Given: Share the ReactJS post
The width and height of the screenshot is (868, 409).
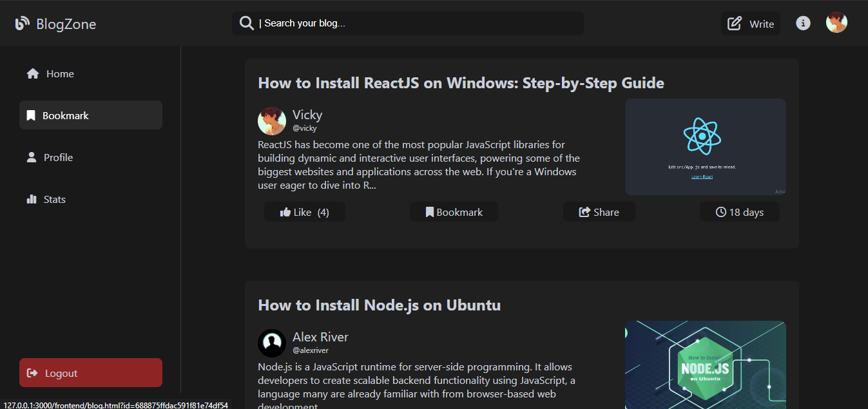Looking at the screenshot, I should pyautogui.click(x=599, y=212).
